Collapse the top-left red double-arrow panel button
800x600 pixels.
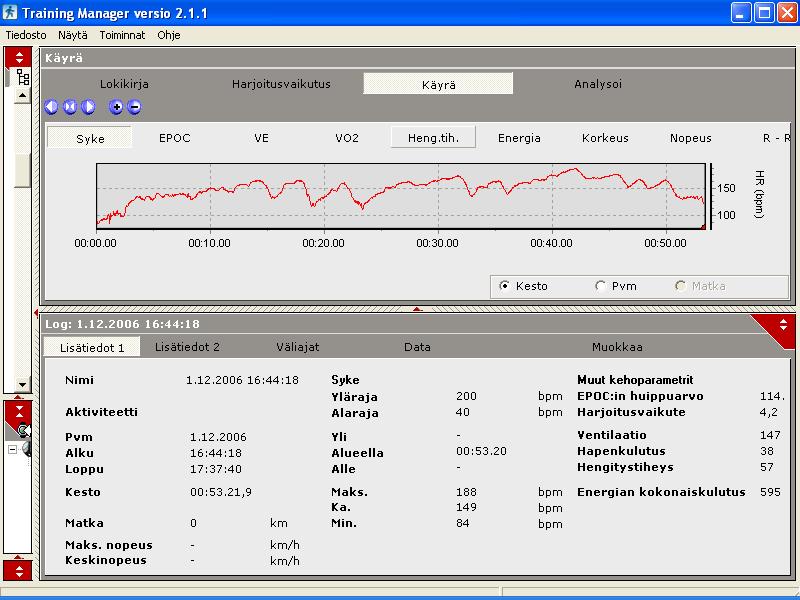[x=19, y=57]
